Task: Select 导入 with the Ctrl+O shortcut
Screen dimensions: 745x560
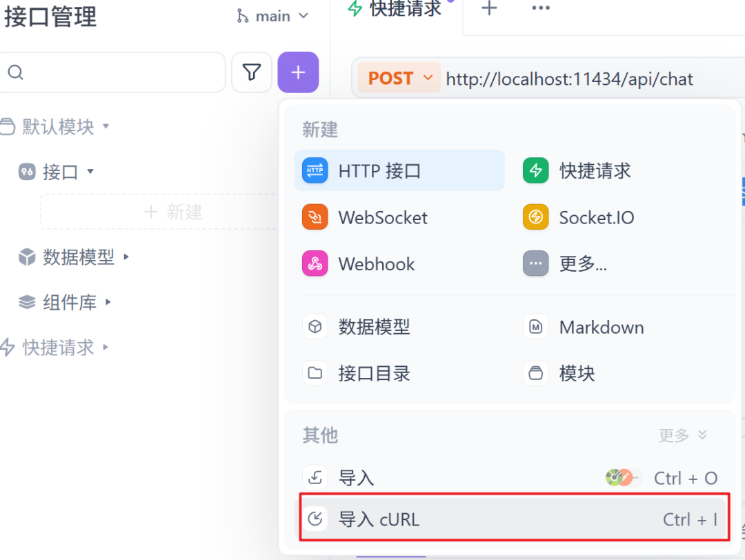Action: coord(357,477)
